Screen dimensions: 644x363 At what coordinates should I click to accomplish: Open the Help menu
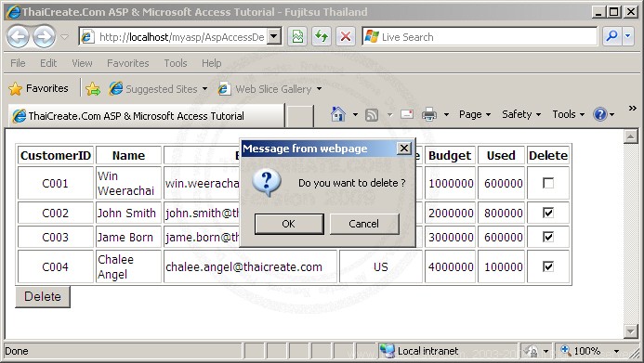211,63
